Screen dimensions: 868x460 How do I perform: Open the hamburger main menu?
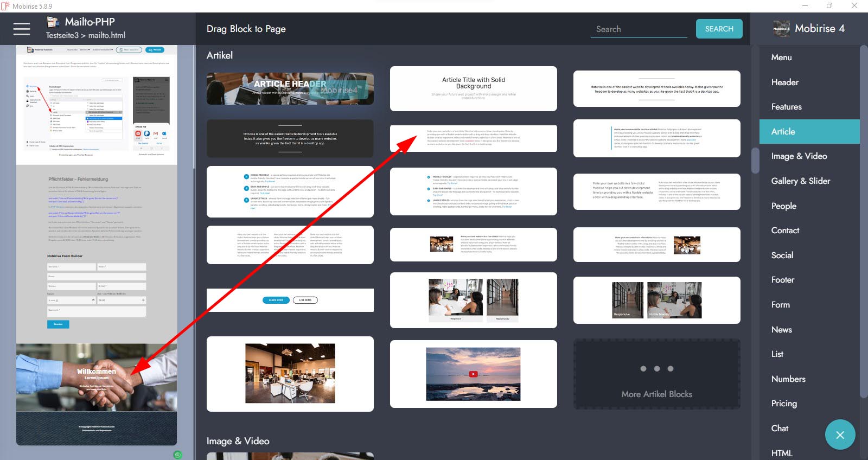click(x=22, y=29)
